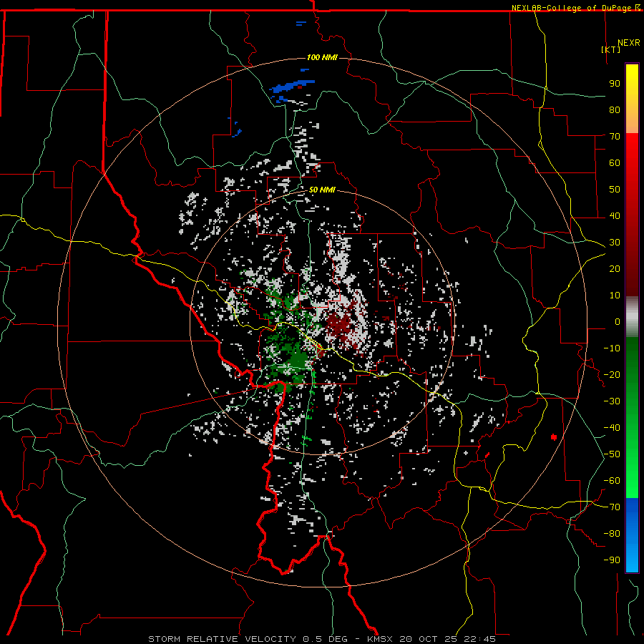Pick the gray zero segment of color bar

pos(632,317)
